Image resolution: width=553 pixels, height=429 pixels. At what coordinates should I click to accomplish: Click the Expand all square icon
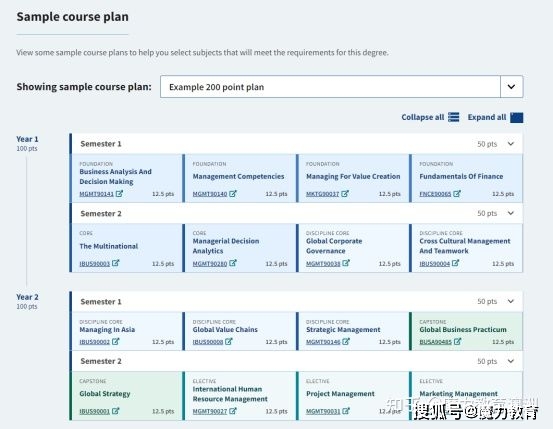point(517,117)
